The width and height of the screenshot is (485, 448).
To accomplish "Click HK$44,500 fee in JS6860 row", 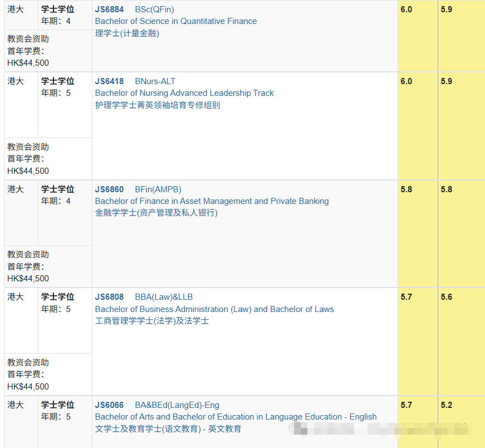I will [28, 279].
